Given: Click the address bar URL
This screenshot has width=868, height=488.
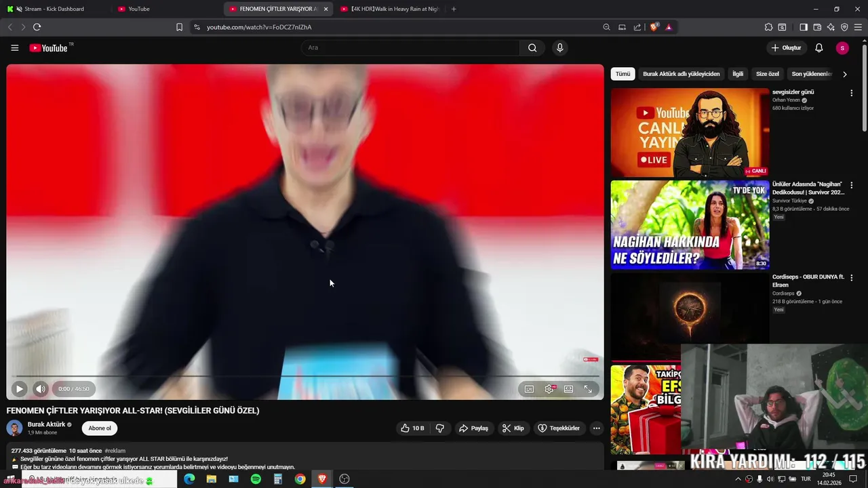Looking at the screenshot, I should tap(259, 27).
